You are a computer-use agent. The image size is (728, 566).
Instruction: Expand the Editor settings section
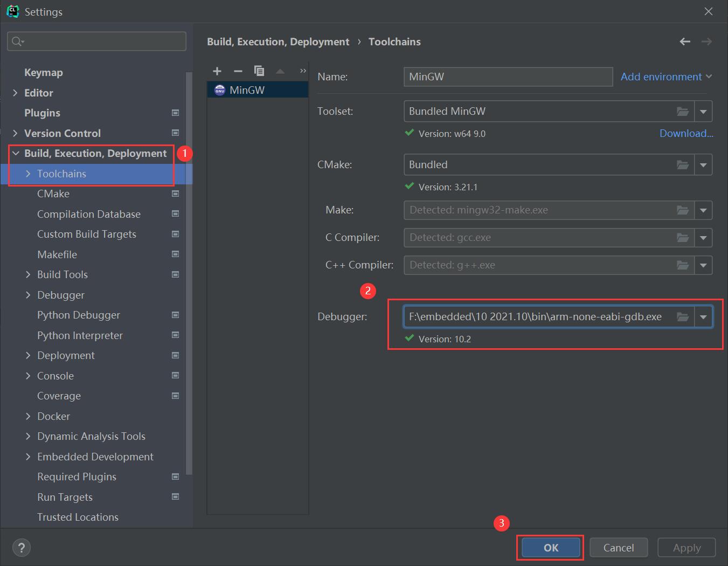click(x=16, y=93)
